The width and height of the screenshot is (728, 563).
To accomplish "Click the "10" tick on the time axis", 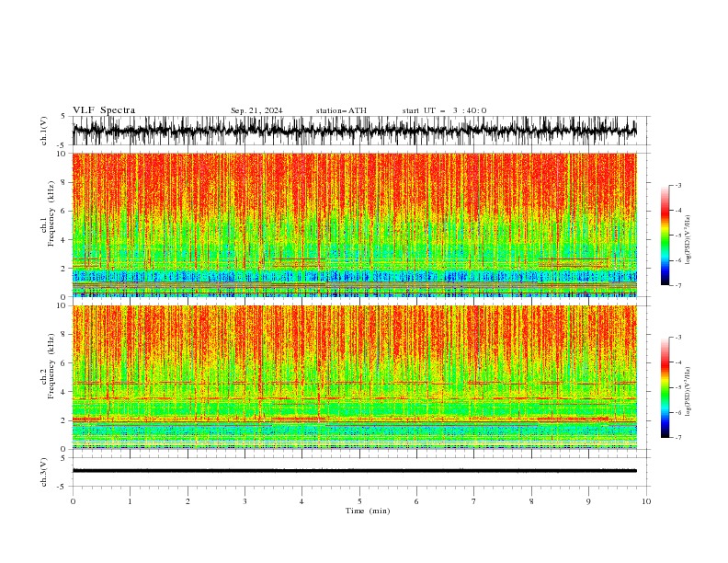I will pos(646,501).
